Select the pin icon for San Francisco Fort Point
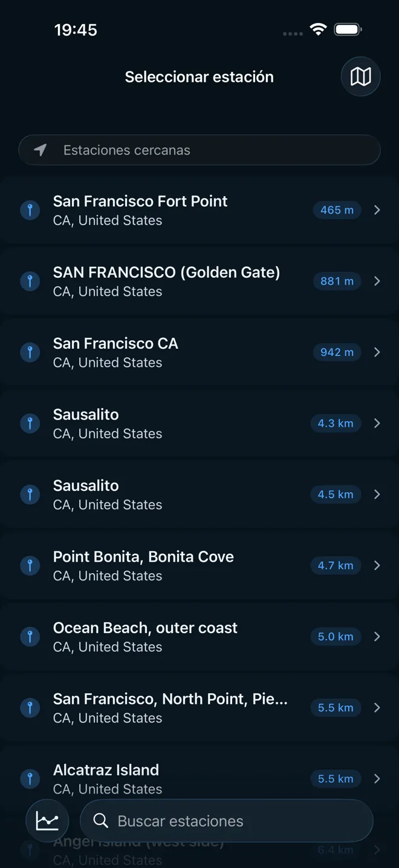 click(x=30, y=210)
